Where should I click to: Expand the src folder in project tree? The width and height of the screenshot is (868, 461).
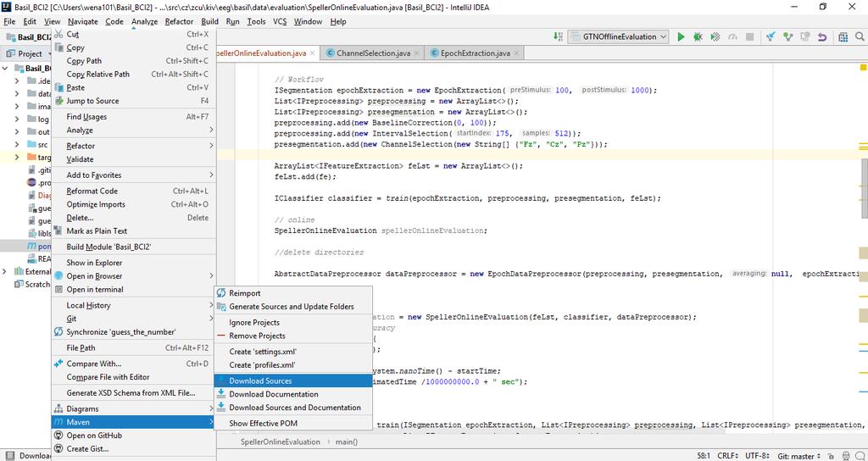[17, 144]
